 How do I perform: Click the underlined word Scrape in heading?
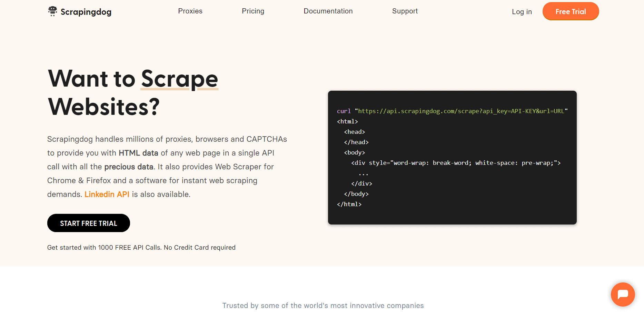(179, 79)
